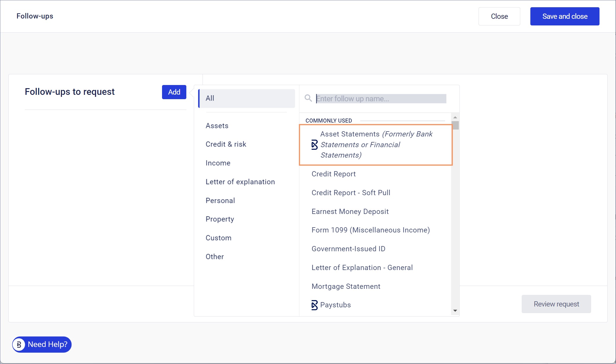Switch to Assets category
This screenshot has width=616, height=364.
pos(217,126)
